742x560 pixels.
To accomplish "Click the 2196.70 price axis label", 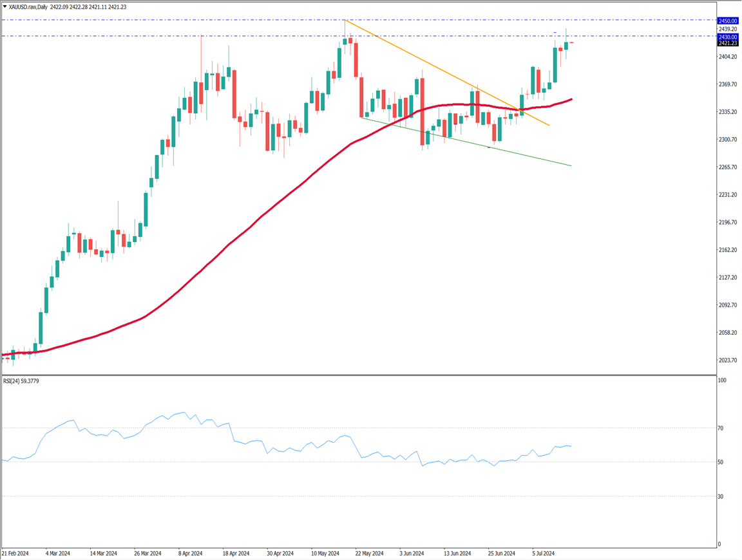I will (728, 223).
